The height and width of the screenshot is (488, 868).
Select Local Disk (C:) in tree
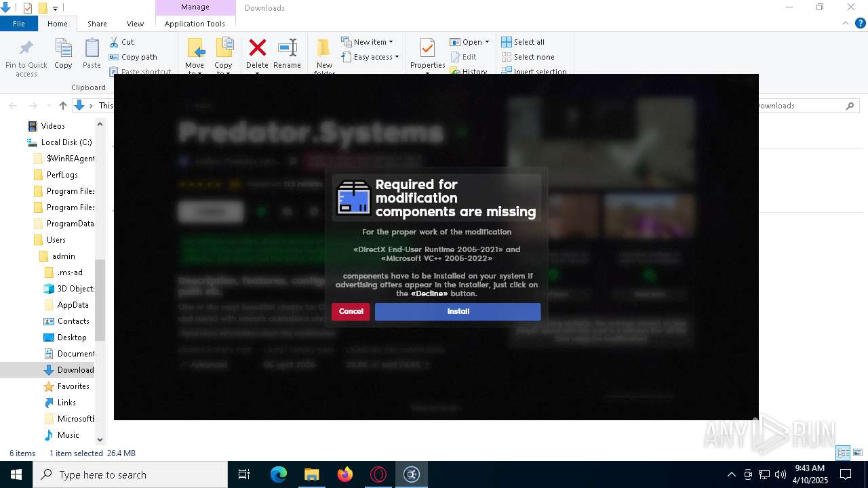[66, 142]
